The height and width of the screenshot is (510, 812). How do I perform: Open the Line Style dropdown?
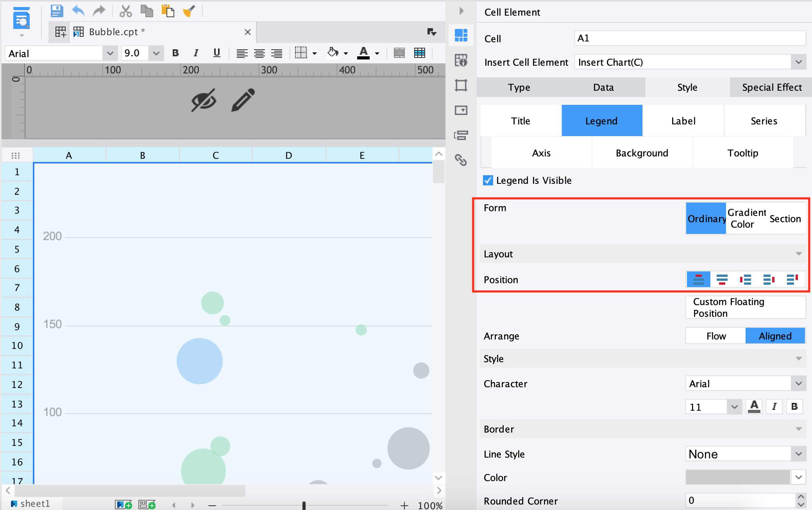tap(798, 454)
